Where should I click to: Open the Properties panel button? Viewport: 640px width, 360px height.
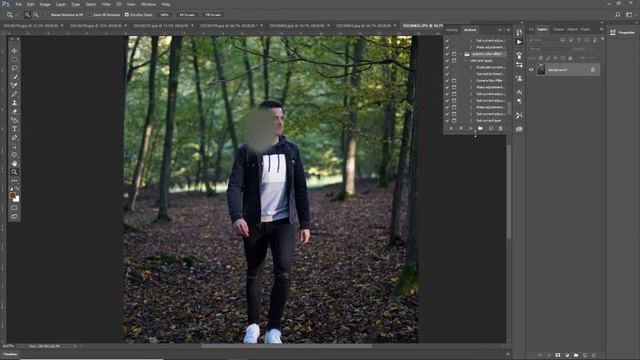(622, 32)
